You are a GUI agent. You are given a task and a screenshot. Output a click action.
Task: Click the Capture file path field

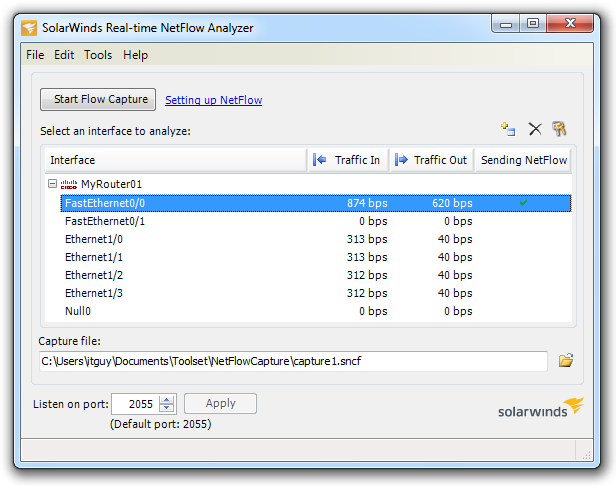293,361
